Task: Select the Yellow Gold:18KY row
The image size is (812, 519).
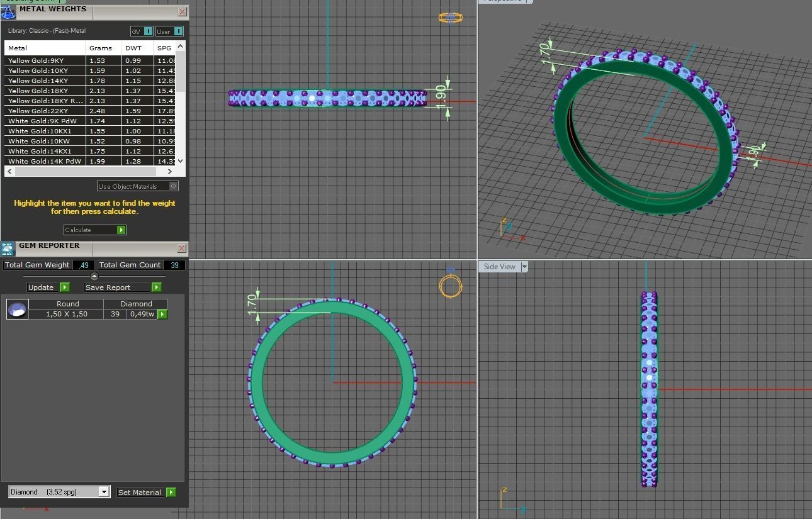Action: click(90, 91)
